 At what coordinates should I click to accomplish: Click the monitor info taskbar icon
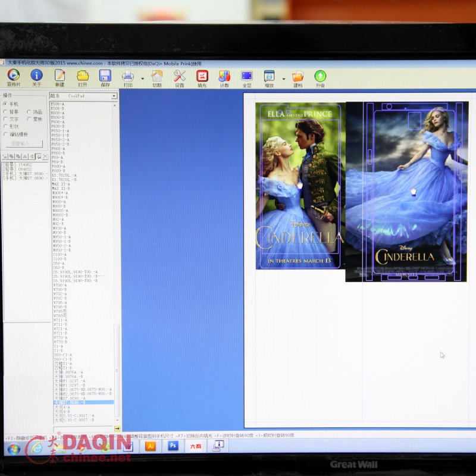point(218,445)
